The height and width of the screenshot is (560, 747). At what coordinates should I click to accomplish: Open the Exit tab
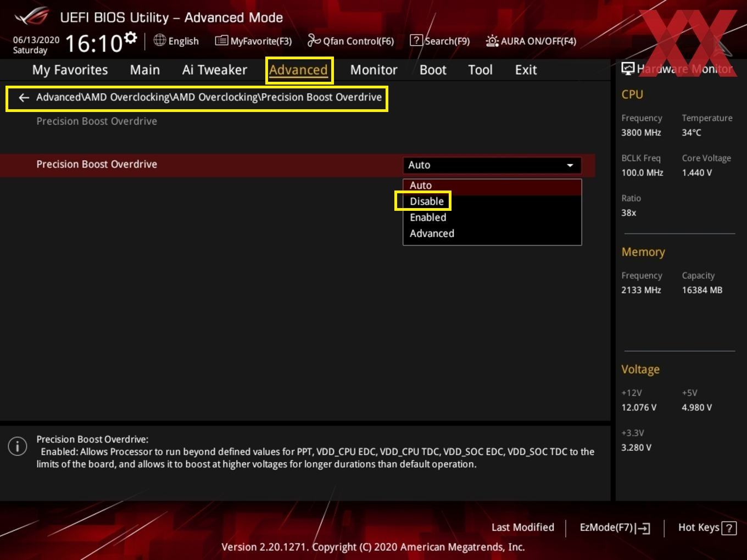pyautogui.click(x=526, y=70)
